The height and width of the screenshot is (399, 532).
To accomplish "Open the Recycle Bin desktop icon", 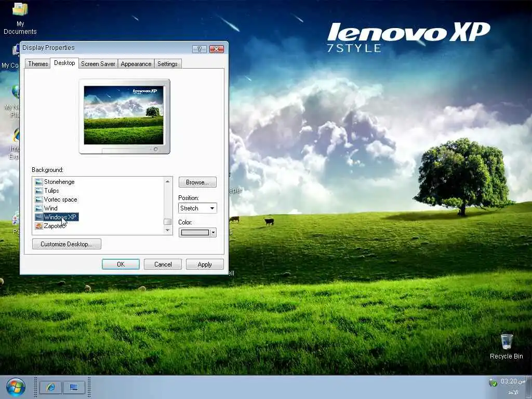I will tap(506, 347).
